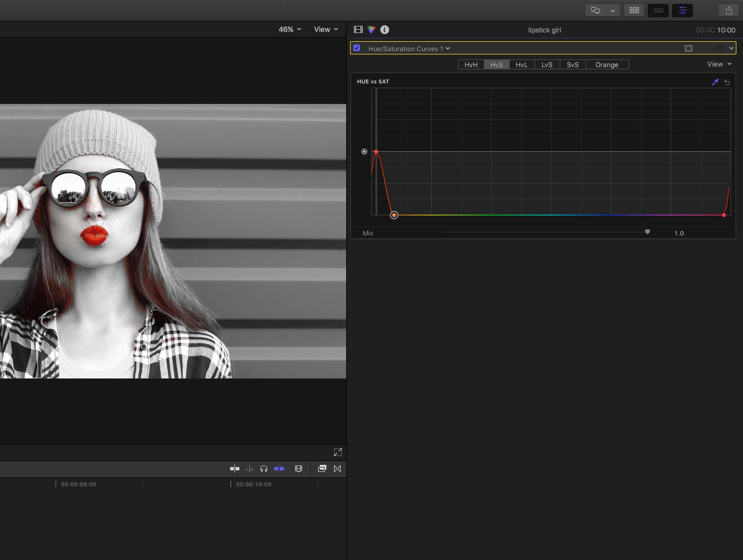Image resolution: width=743 pixels, height=560 pixels.
Task: Open the viewer View menu
Action: [x=326, y=30]
